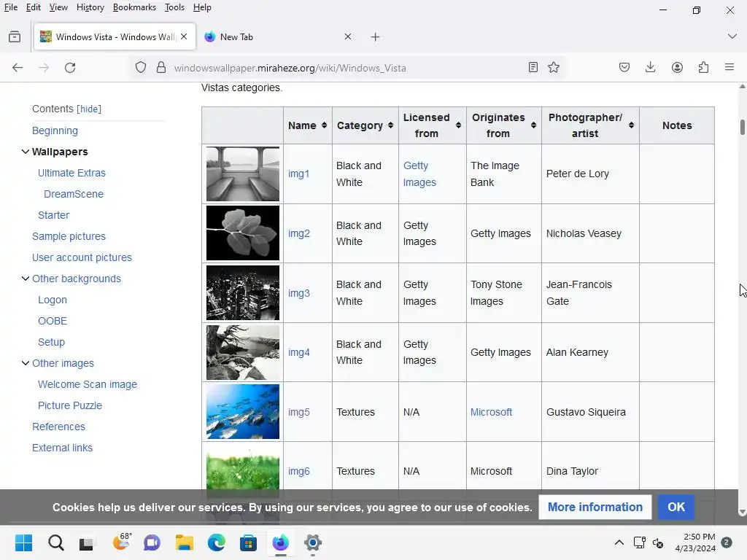747x560 pixels.
Task: Go back to the previous page
Action: pyautogui.click(x=18, y=68)
